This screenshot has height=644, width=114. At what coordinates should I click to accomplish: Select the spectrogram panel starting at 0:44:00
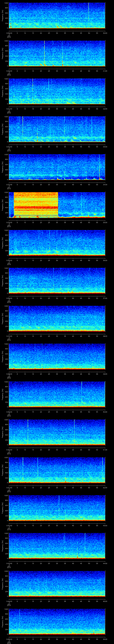[x=57, y=584]
